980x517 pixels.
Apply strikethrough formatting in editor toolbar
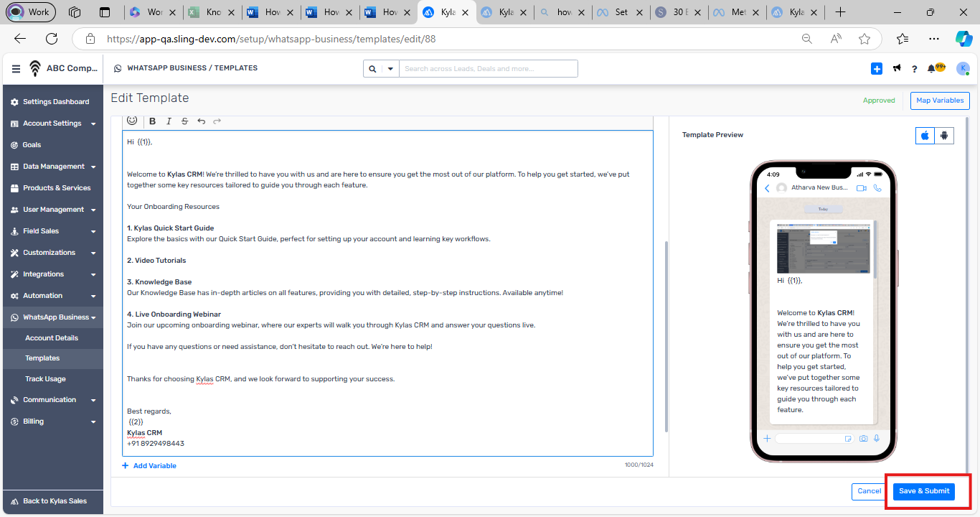pos(184,121)
